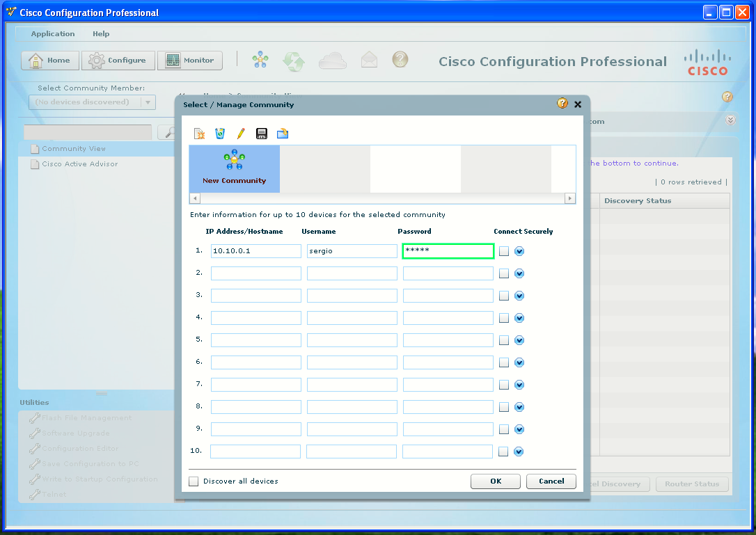Screen dimensions: 756x535
Task: Click the Help question icon in main toolbar
Action: tap(400, 59)
